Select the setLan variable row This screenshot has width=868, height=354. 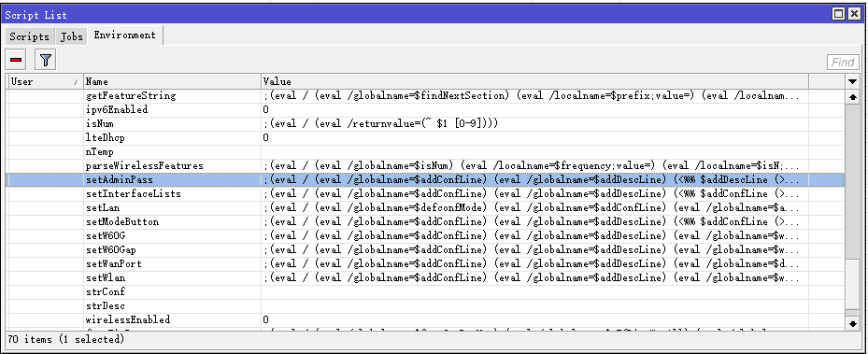(x=426, y=208)
